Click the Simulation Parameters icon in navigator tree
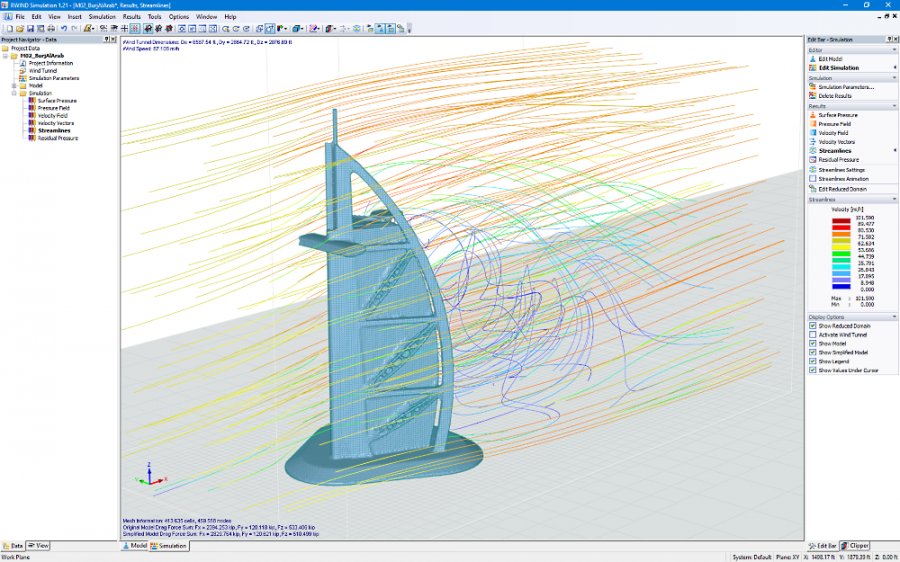Image resolution: width=900 pixels, height=562 pixels. pos(23,78)
